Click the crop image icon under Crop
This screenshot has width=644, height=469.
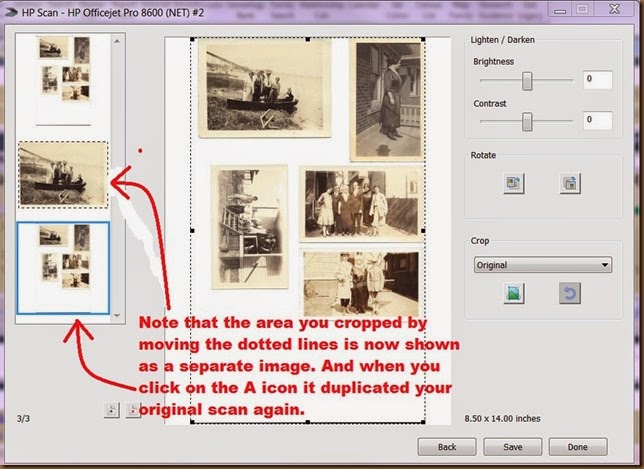tap(514, 293)
